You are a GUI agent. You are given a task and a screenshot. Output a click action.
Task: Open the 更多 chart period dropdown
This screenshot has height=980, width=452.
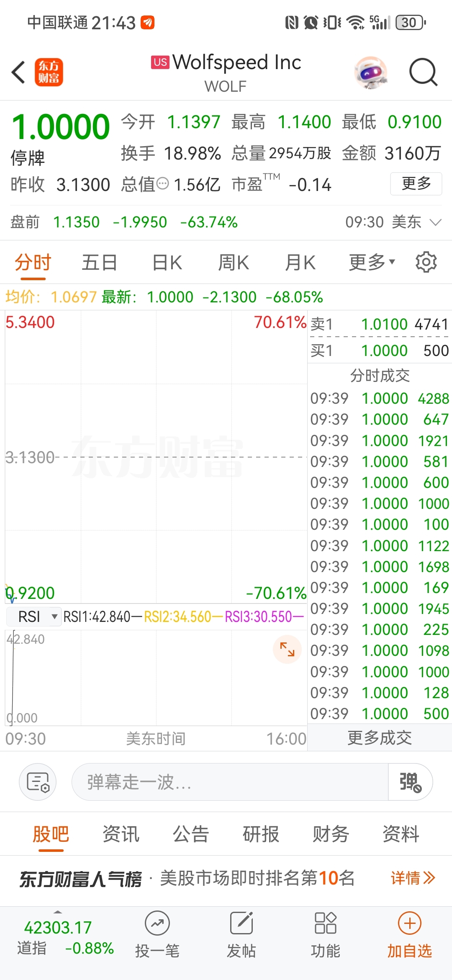[x=372, y=263]
